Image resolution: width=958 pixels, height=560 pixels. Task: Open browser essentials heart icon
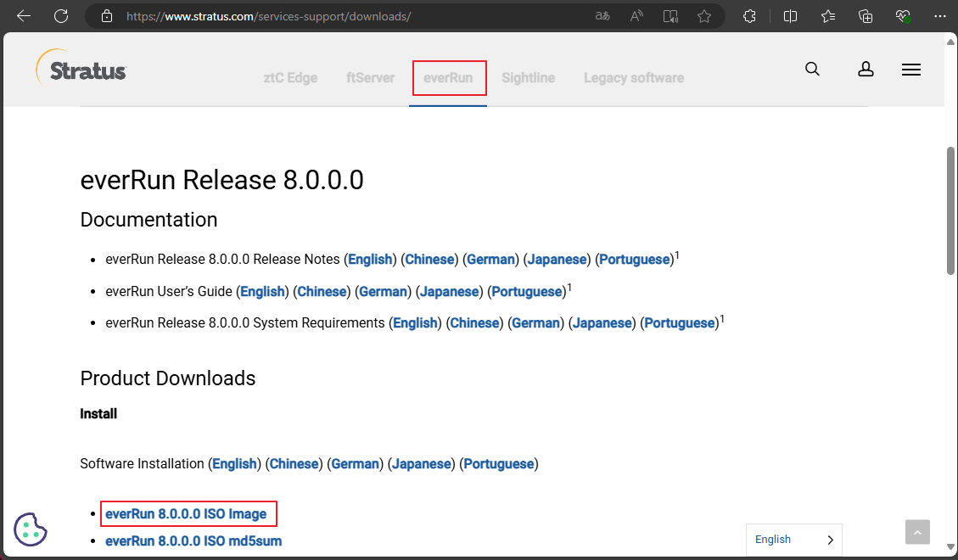(904, 16)
